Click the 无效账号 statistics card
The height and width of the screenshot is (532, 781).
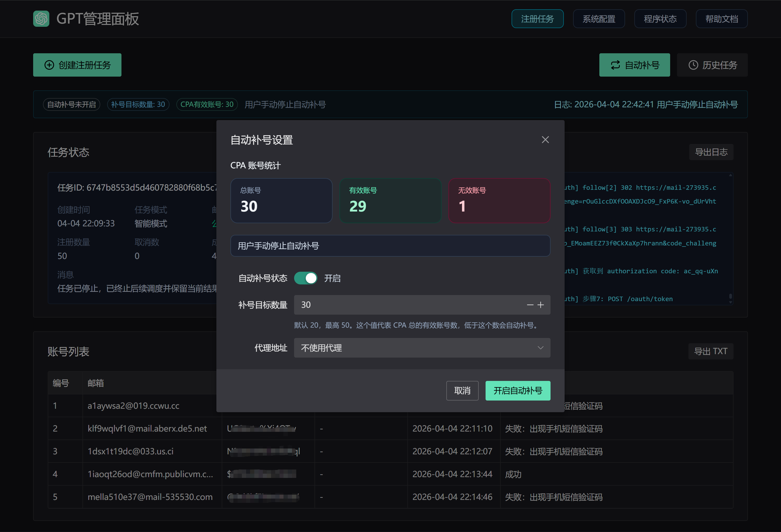tap(499, 201)
